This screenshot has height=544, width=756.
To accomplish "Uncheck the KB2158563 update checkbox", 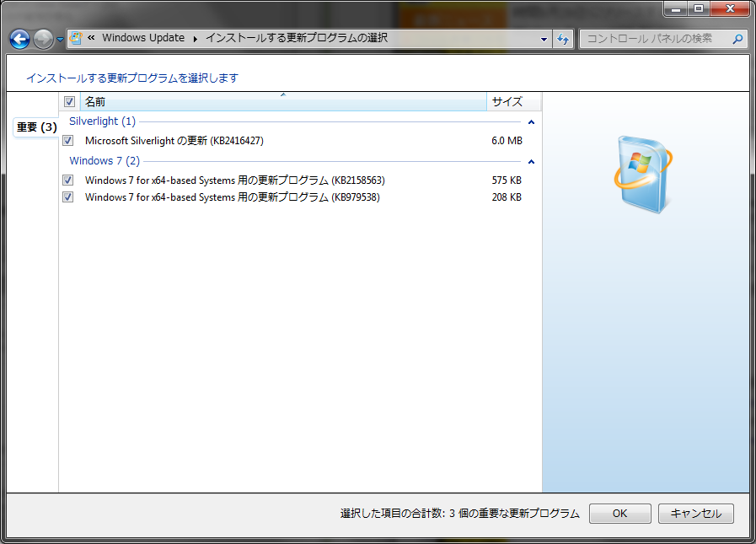I will click(68, 180).
